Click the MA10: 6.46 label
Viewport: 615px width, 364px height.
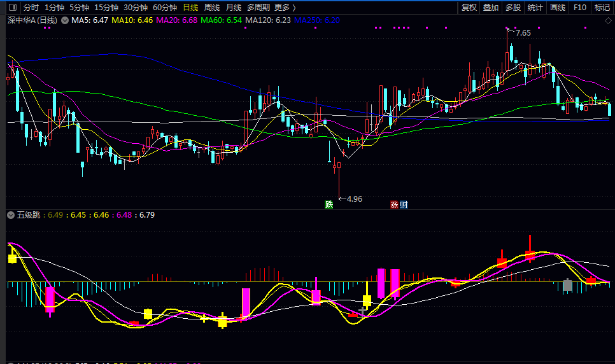(x=132, y=20)
